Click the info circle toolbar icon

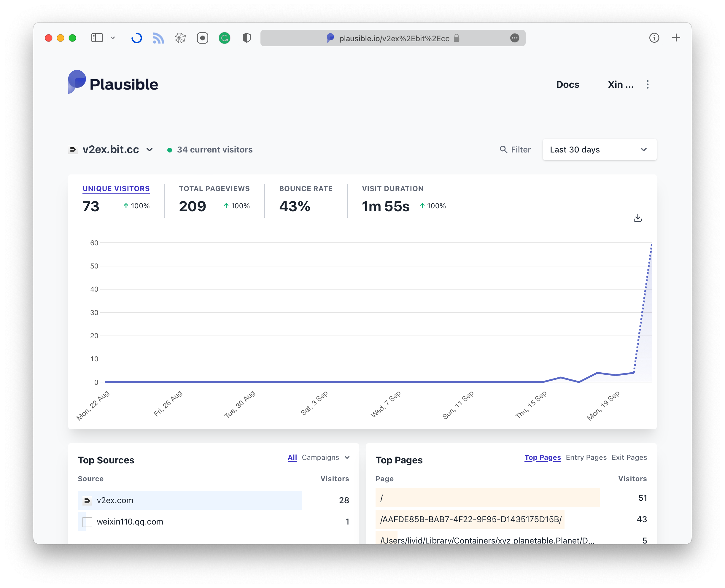654,38
